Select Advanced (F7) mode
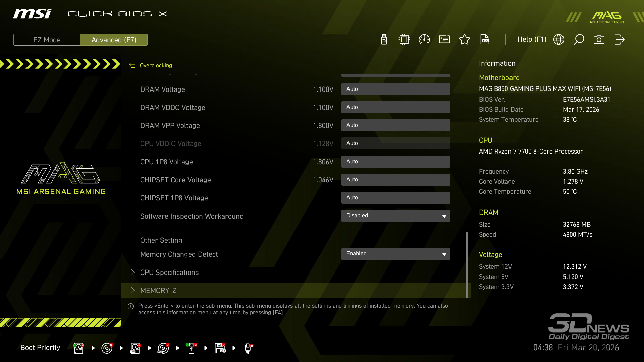The image size is (644, 362). pos(114,40)
